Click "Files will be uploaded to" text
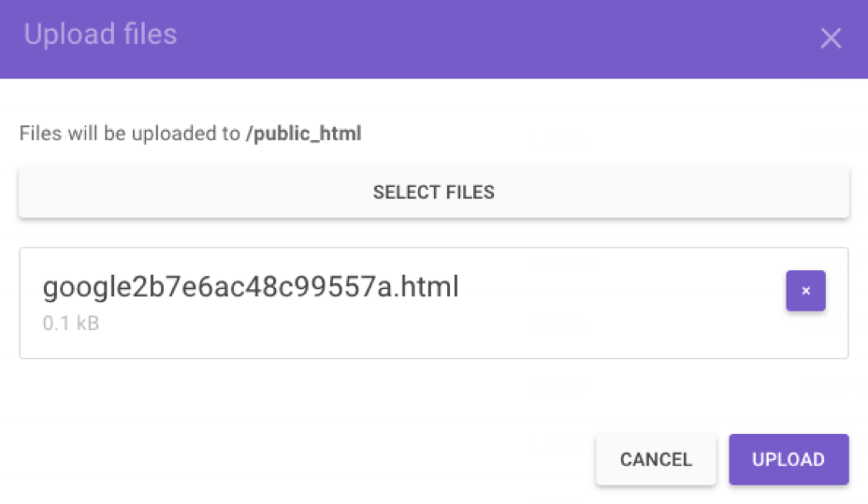The height and width of the screenshot is (504, 868). (x=130, y=134)
